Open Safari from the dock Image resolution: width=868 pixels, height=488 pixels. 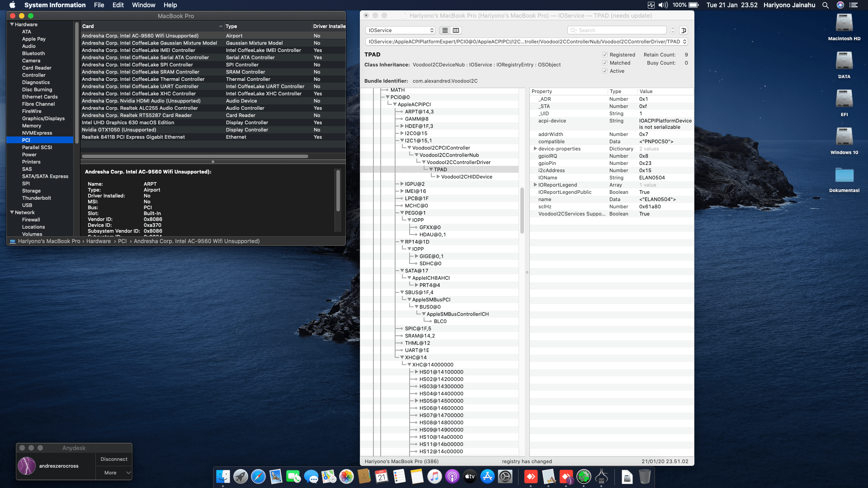coord(258,476)
